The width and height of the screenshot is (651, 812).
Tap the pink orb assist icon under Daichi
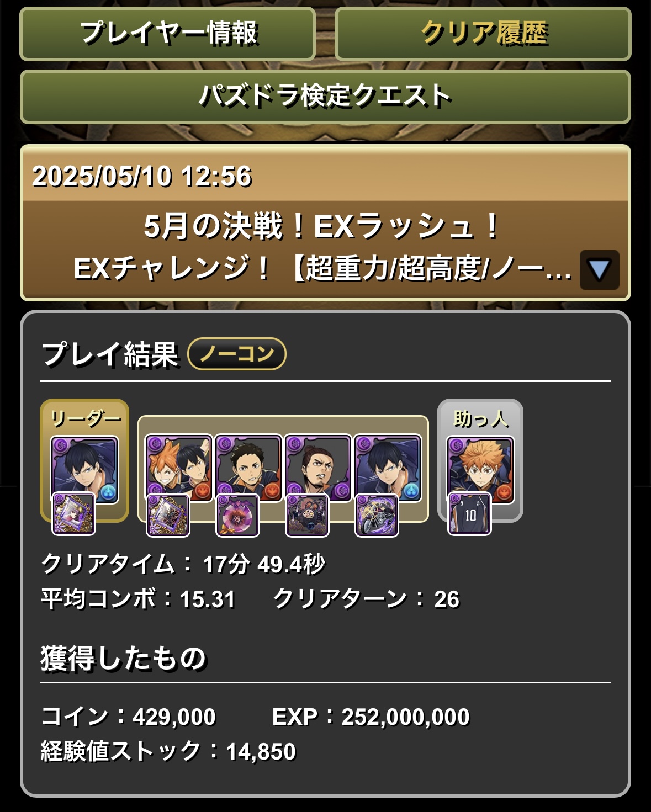click(237, 515)
